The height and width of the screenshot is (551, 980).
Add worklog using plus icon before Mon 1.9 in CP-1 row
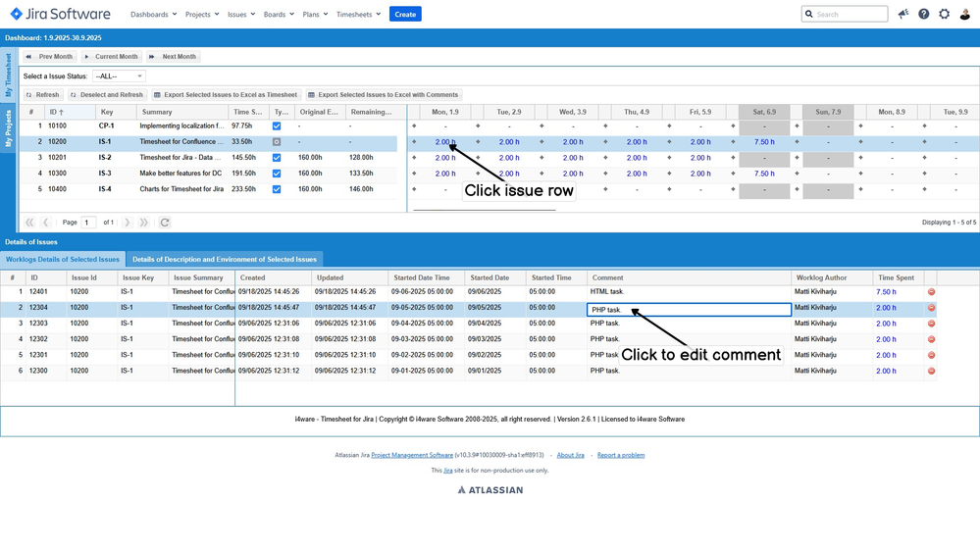[x=414, y=126]
